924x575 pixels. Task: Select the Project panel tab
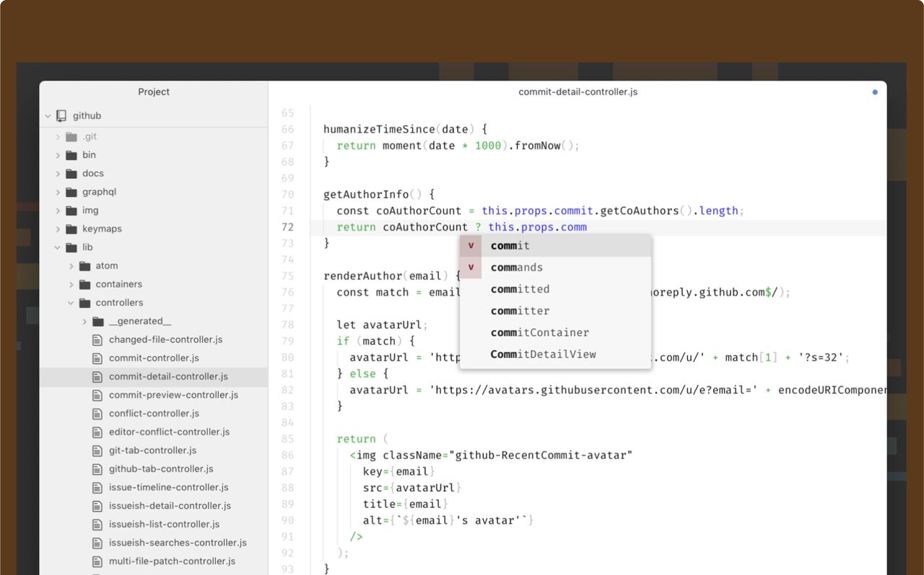coord(154,92)
